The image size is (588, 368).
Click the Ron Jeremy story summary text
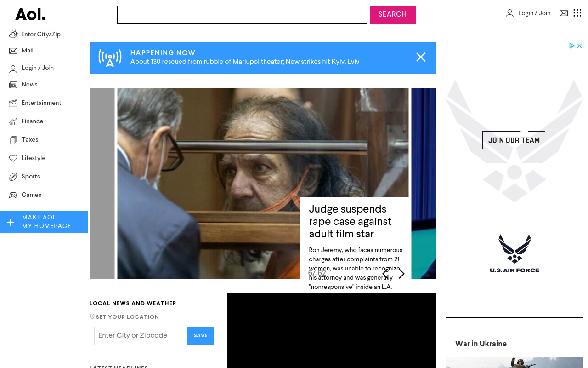355,268
